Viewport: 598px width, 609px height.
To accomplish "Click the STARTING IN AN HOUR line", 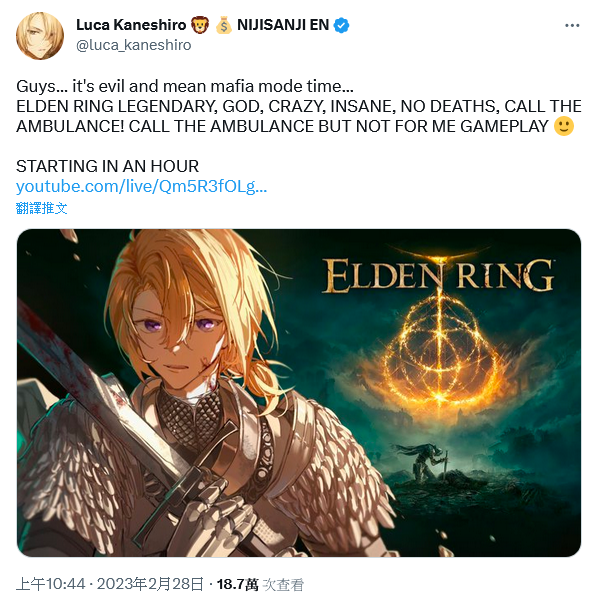I will (107, 166).
